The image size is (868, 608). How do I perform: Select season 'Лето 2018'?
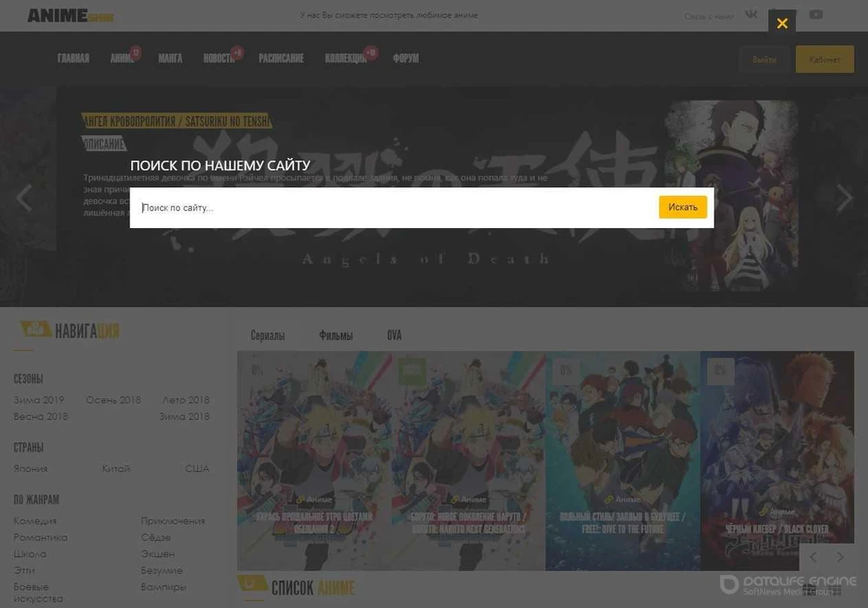pos(186,400)
